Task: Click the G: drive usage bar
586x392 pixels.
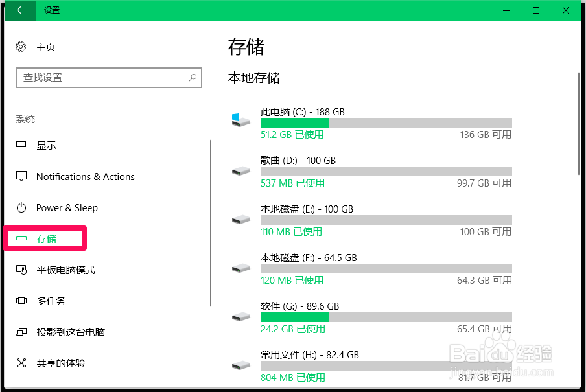Action: [386, 317]
